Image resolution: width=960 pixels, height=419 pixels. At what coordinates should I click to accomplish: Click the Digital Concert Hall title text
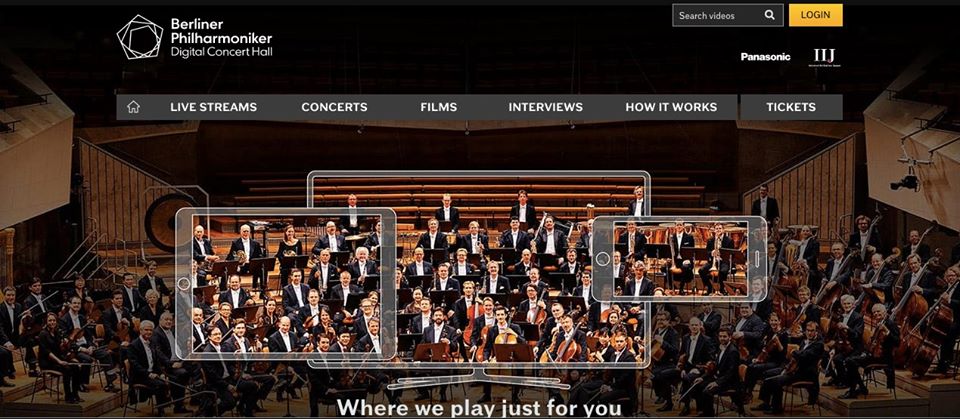(x=222, y=53)
